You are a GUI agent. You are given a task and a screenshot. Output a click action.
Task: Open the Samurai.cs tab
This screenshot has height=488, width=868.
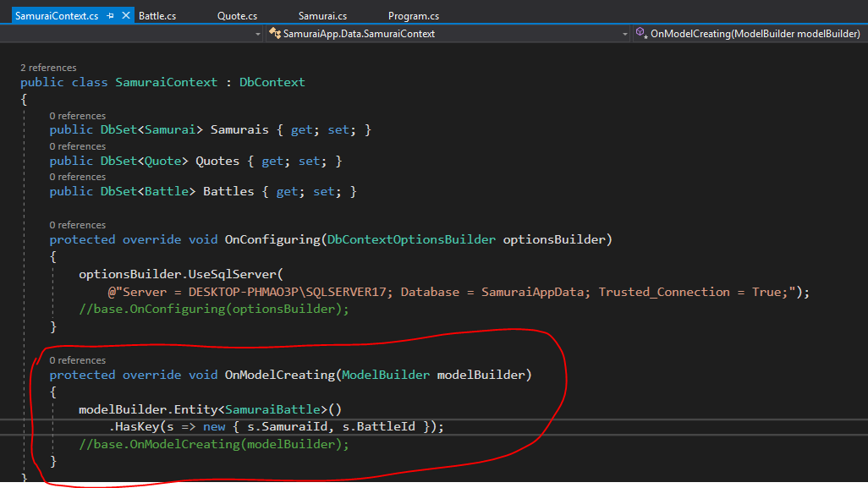322,15
